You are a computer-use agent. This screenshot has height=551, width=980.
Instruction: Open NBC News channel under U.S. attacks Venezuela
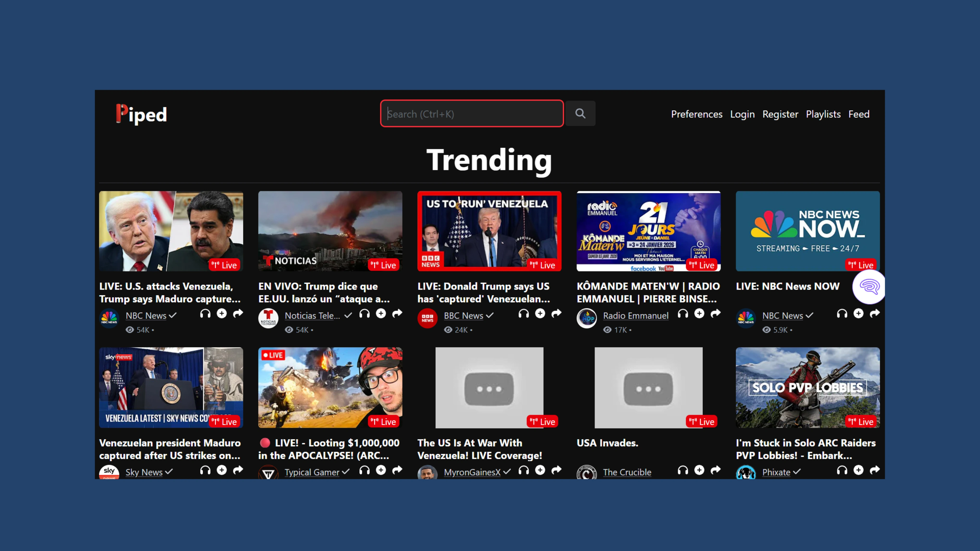(146, 316)
